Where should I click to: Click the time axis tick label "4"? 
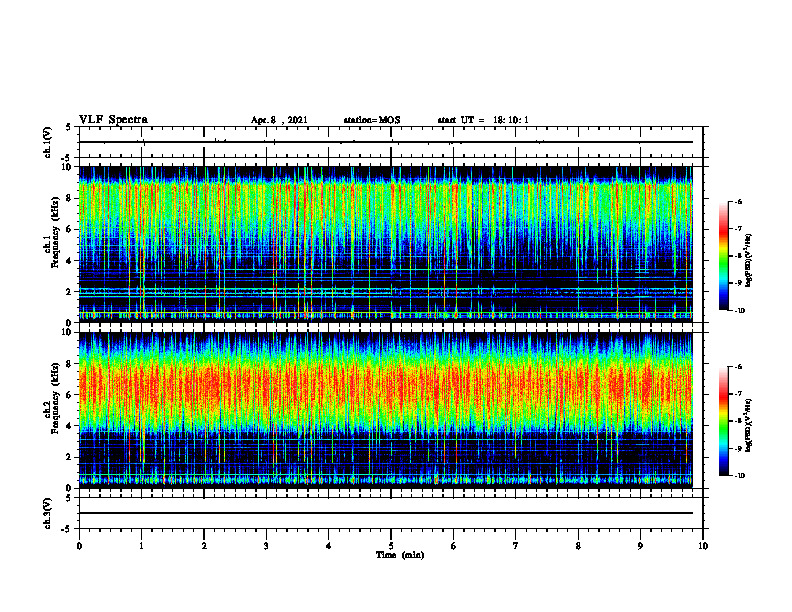[328, 546]
